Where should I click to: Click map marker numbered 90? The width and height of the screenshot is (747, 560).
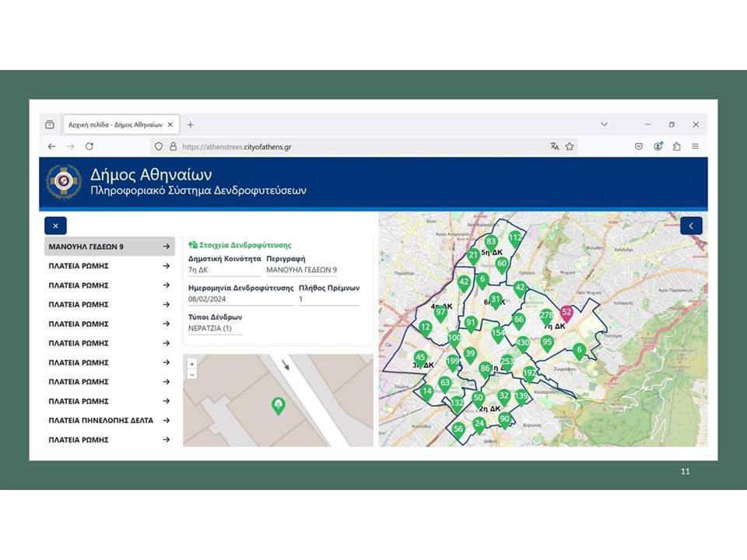click(504, 421)
